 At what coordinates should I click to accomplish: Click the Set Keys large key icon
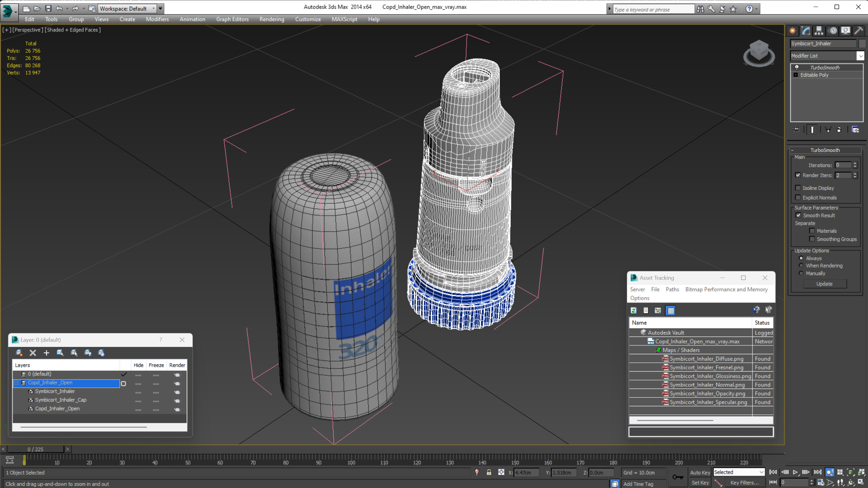click(x=678, y=477)
